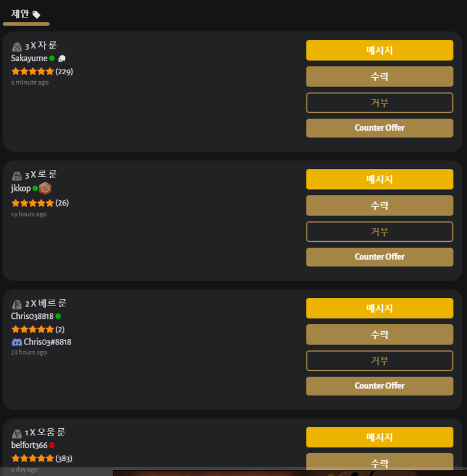
Task: Open the belfort366 user profile link
Action: click(29, 445)
